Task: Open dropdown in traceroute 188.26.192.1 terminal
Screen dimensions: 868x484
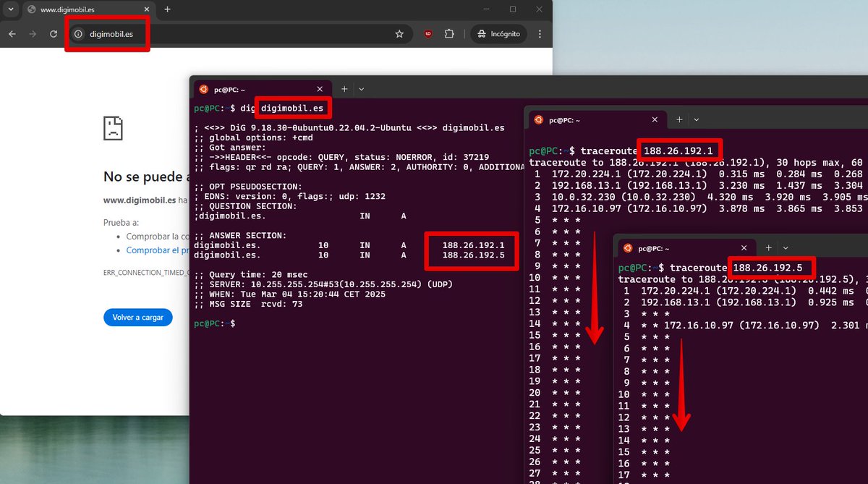Action: pyautogui.click(x=696, y=119)
